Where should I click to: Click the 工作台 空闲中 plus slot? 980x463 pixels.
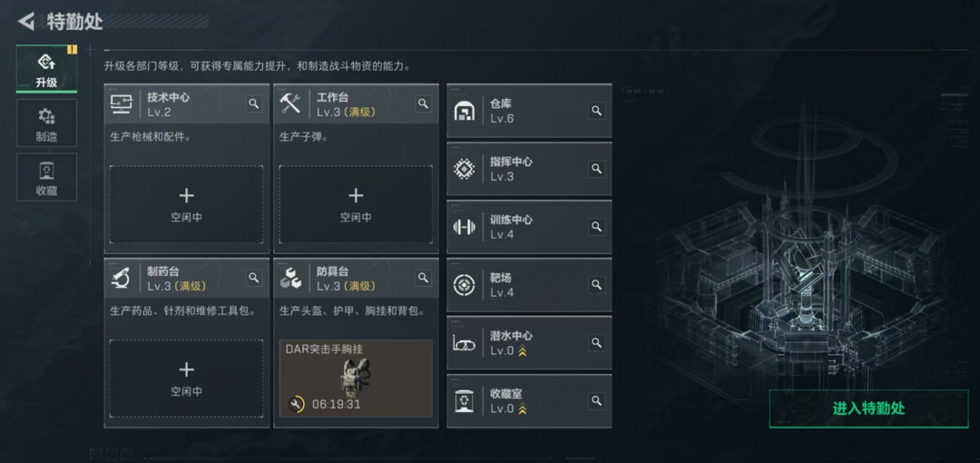tap(356, 204)
